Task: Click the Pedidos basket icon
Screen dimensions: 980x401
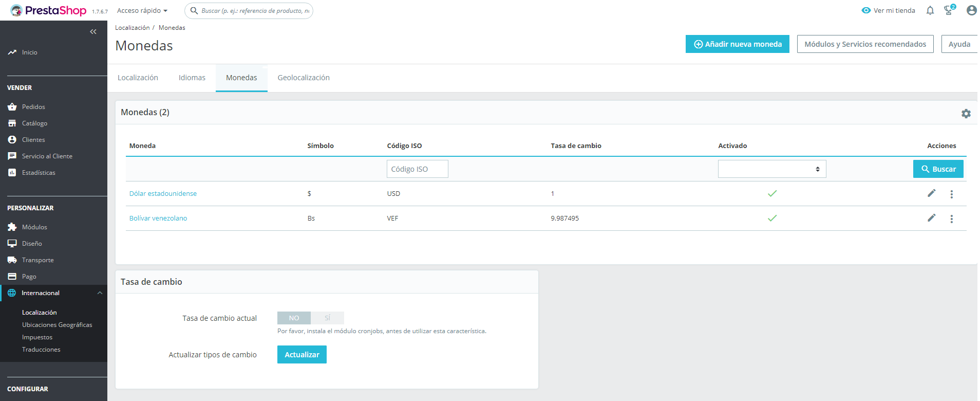Action: tap(12, 107)
